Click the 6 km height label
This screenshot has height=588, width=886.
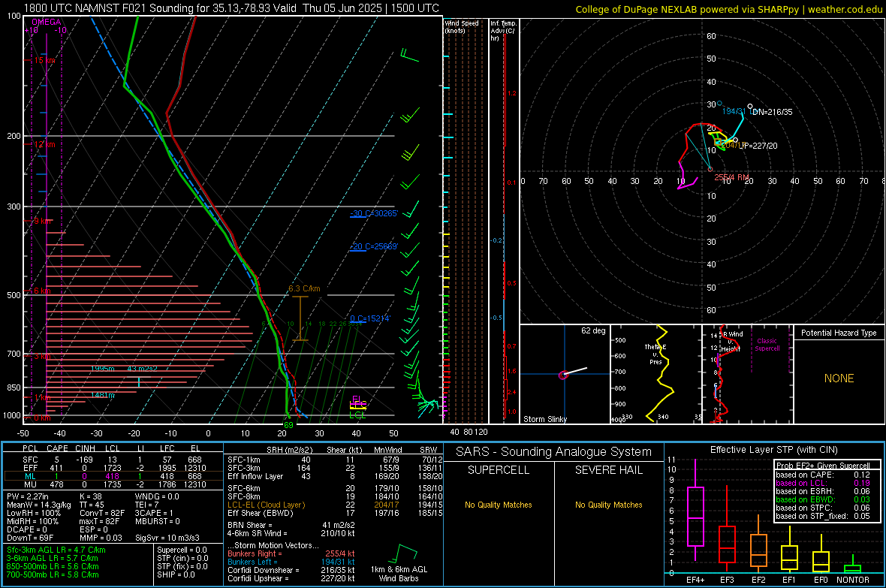click(x=42, y=291)
